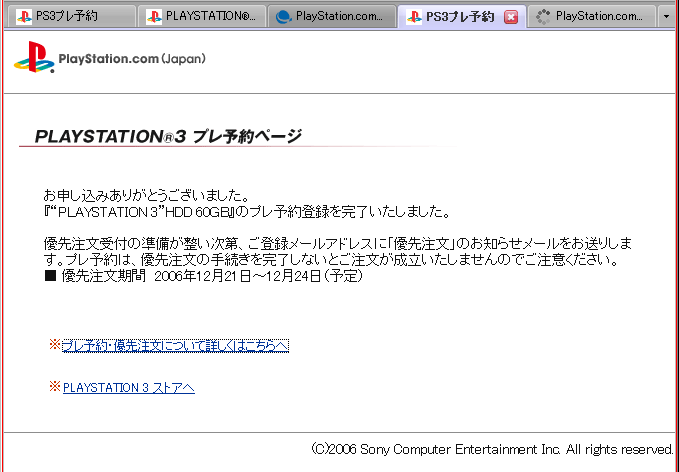Switch to the PlayStation.com tab with blue icon

(x=332, y=16)
